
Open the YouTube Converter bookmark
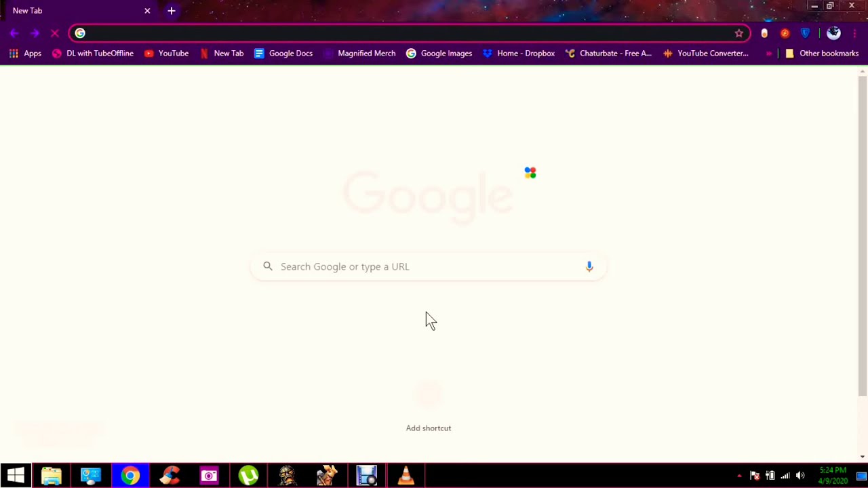[x=706, y=53]
